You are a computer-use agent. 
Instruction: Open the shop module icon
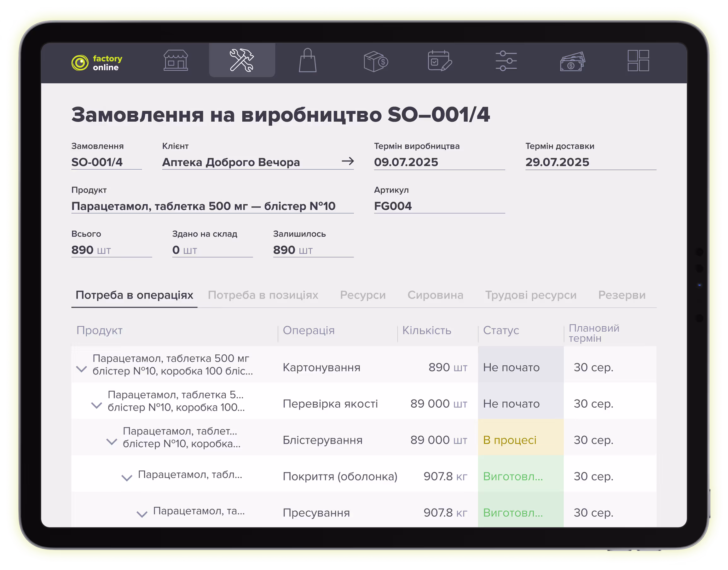tap(176, 61)
